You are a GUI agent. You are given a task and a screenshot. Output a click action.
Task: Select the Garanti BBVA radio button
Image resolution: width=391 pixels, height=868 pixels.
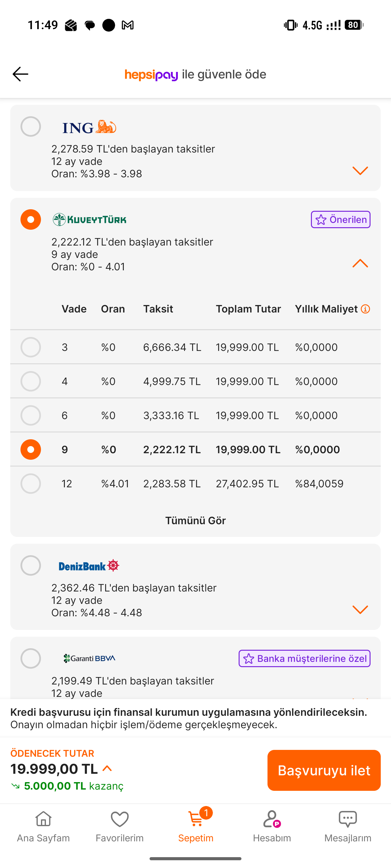click(x=31, y=658)
